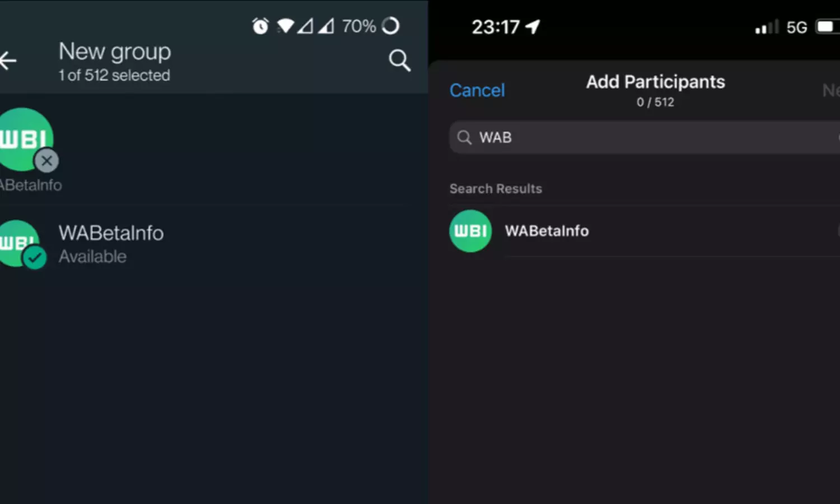Remove selected WABetaInfo using the X badge
840x504 pixels.
coord(46,161)
